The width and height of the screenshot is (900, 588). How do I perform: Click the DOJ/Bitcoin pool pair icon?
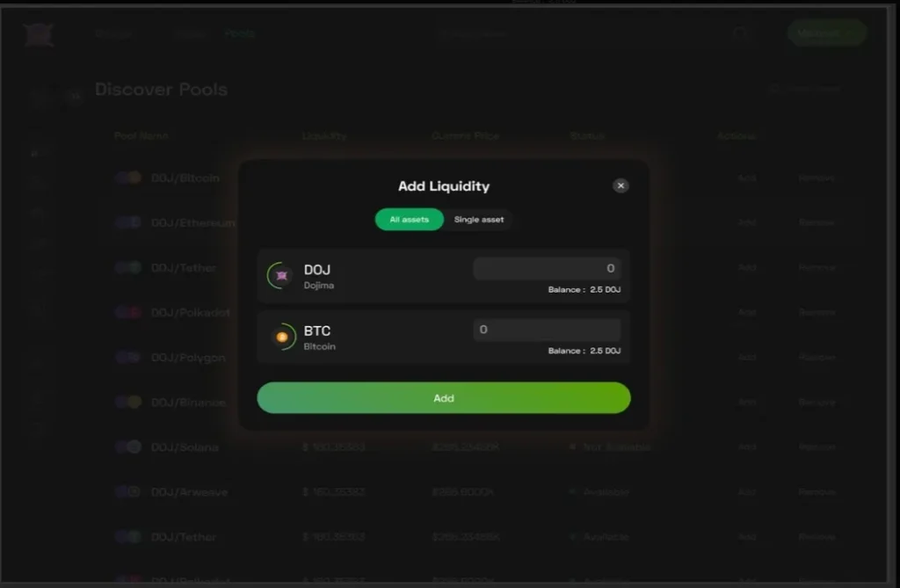[x=128, y=178]
